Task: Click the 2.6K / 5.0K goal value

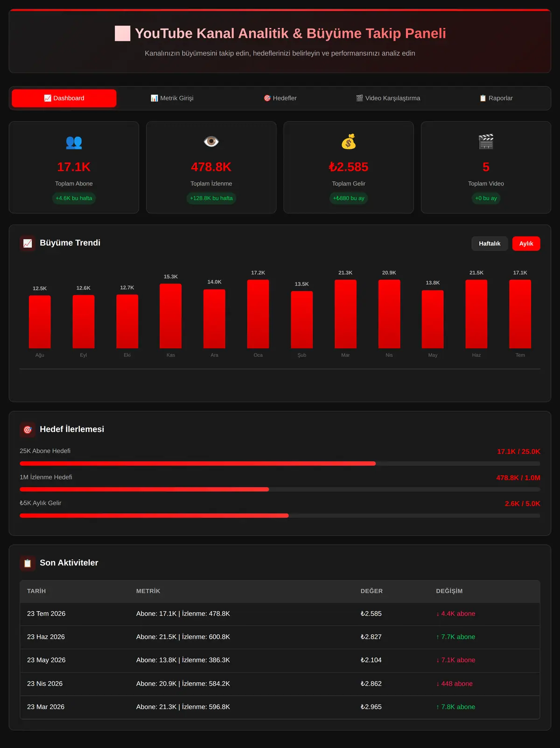Action: [x=523, y=504]
